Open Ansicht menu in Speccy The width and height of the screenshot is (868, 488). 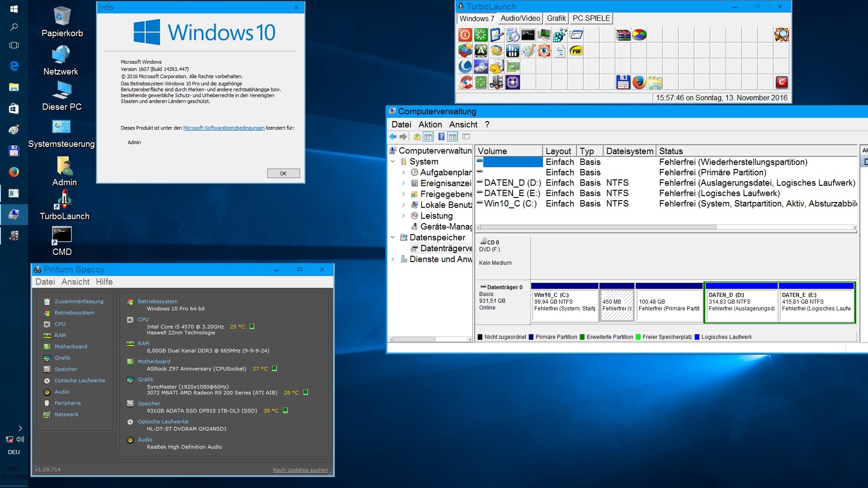click(75, 282)
